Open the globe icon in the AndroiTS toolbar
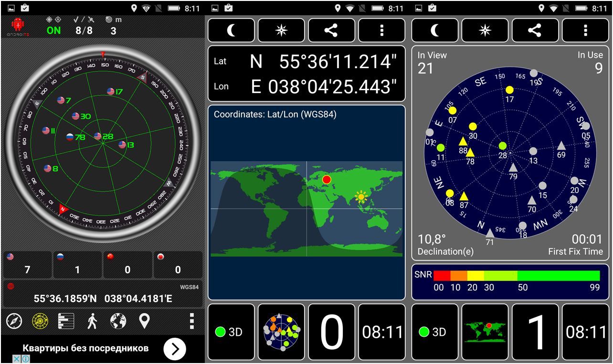The height and width of the screenshot is (364, 613). click(118, 321)
